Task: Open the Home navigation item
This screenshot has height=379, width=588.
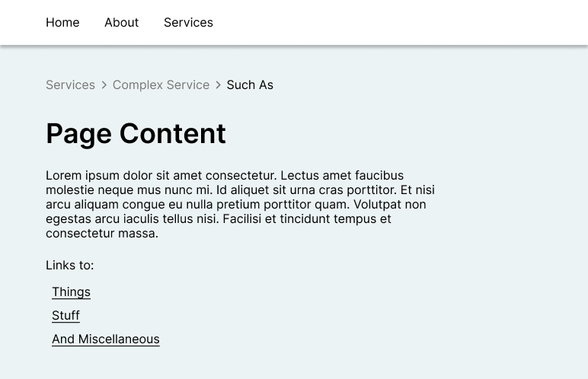Action: [x=62, y=23]
